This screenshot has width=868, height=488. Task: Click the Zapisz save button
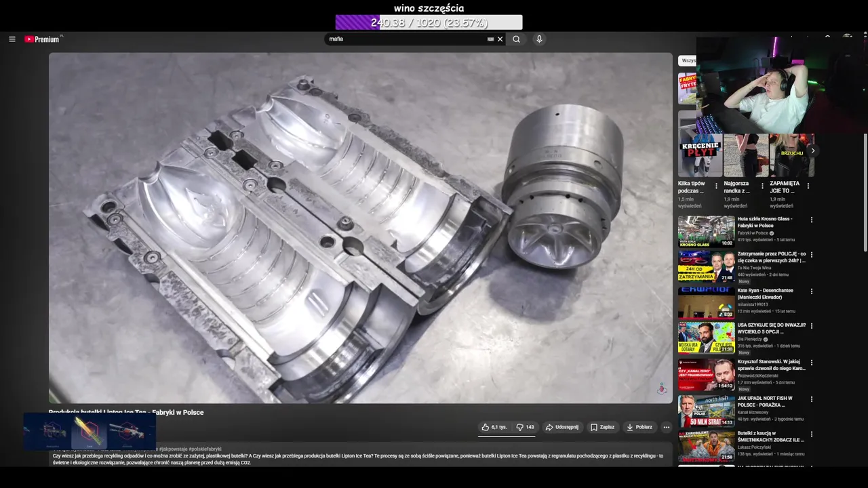[602, 427]
